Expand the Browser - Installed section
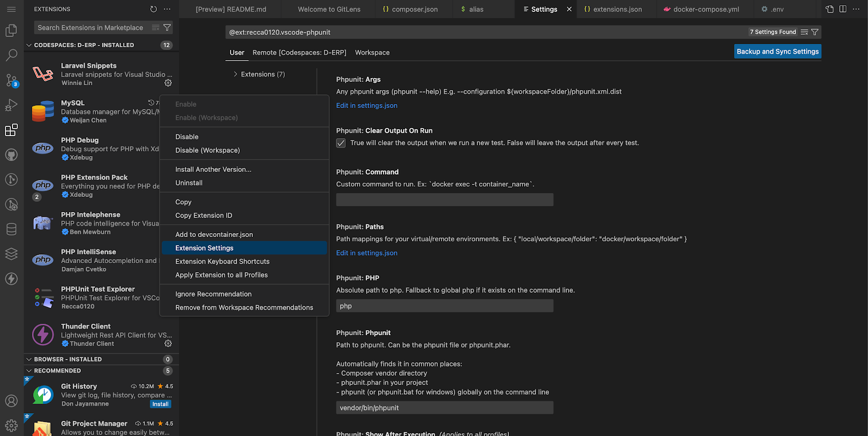 tap(100, 359)
